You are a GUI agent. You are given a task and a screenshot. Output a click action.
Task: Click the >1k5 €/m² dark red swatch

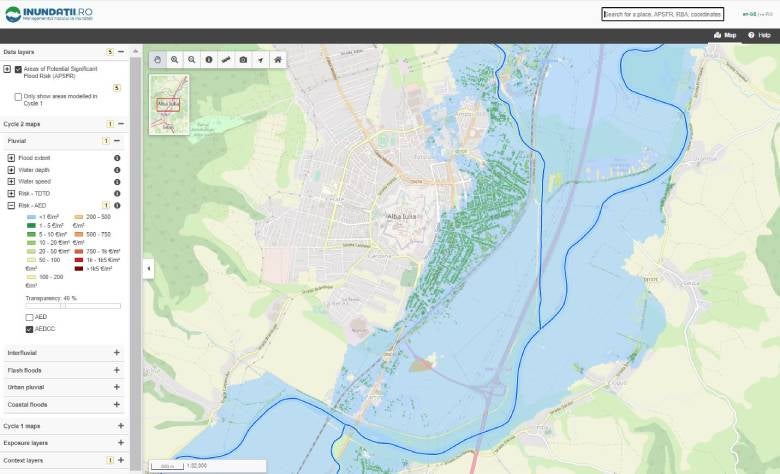tap(79, 269)
